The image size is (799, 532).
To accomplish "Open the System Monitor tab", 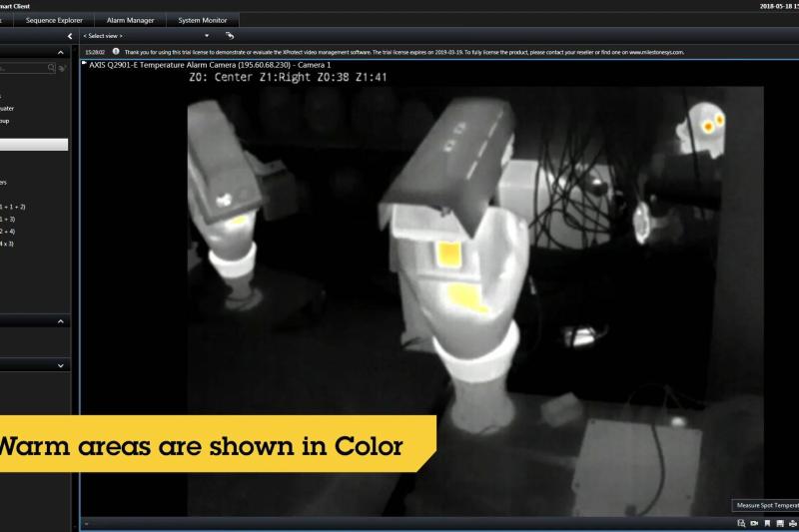I will coord(203,20).
